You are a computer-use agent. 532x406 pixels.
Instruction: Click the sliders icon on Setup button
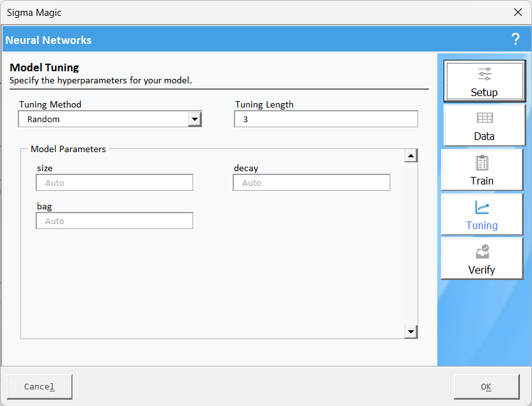[484, 74]
